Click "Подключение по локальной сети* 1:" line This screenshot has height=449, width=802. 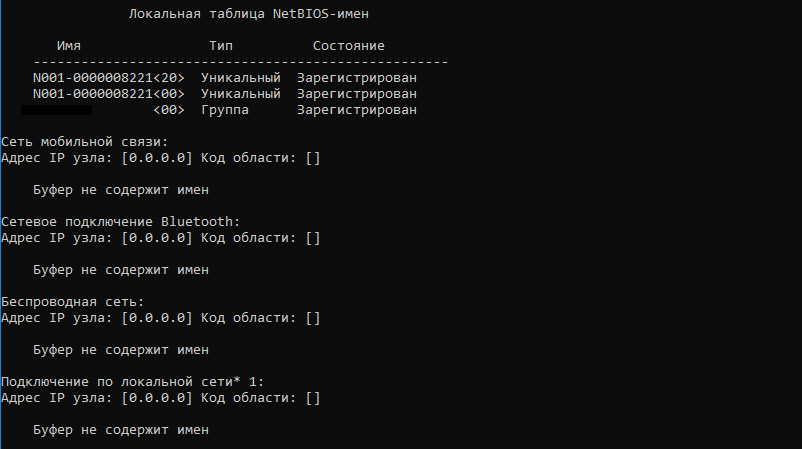tap(133, 382)
